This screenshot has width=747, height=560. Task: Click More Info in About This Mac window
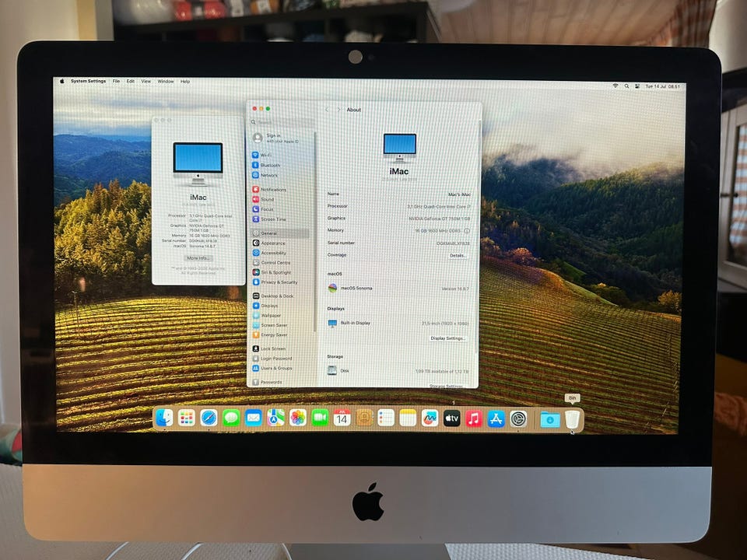click(198, 258)
